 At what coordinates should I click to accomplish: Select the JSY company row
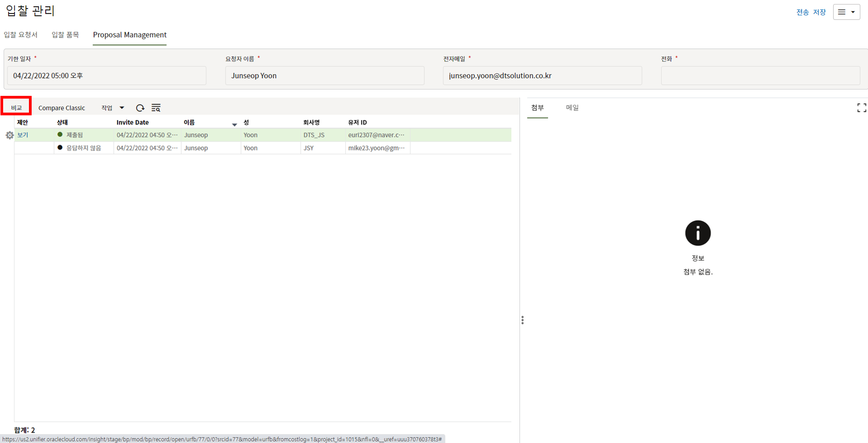pyautogui.click(x=309, y=148)
